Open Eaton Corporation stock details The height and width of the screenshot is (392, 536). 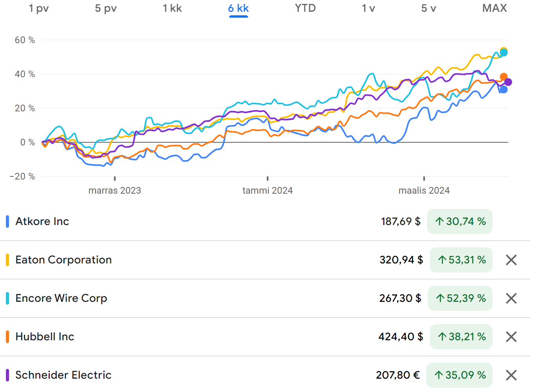click(x=63, y=260)
